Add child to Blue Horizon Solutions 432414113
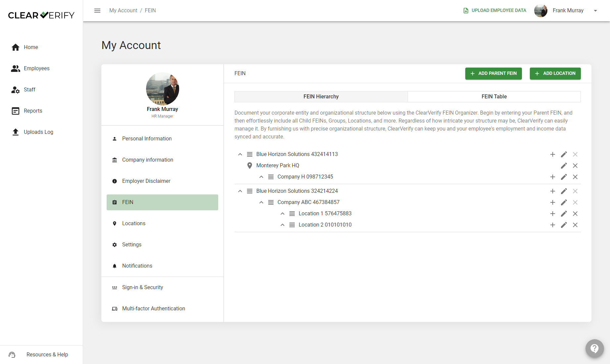 click(x=553, y=154)
